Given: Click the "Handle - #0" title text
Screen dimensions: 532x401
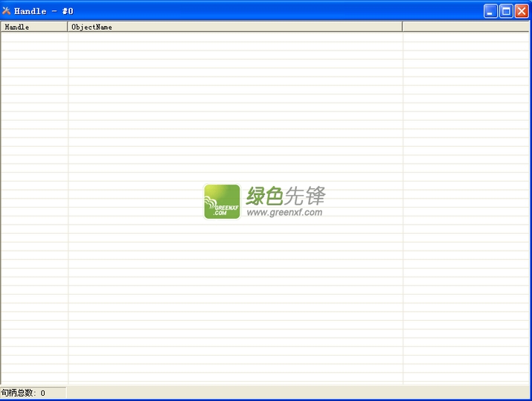Looking at the screenshot, I should click(43, 11).
